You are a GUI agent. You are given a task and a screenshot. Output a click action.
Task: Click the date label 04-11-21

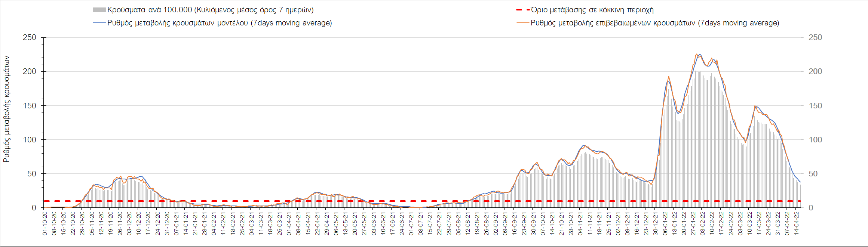pos(580,223)
